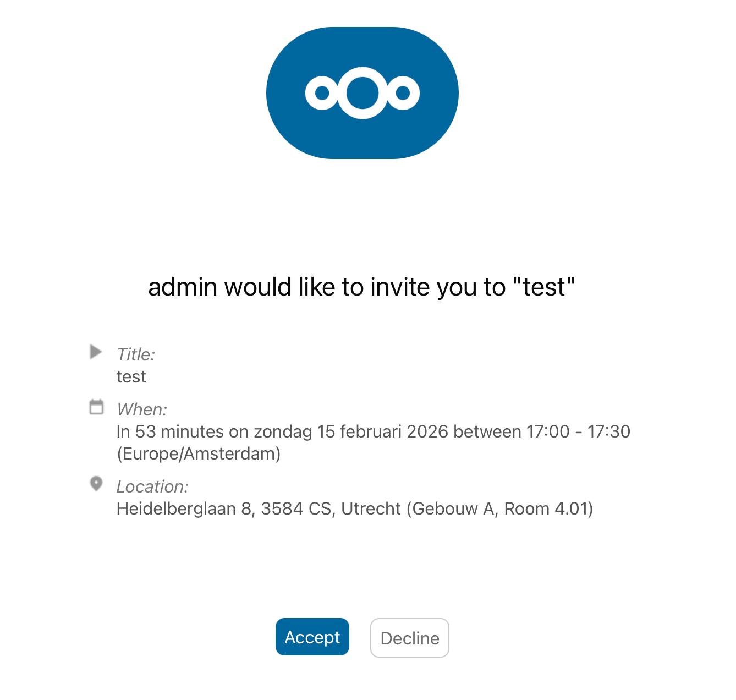
Task: Click the When: label
Action: click(x=141, y=409)
